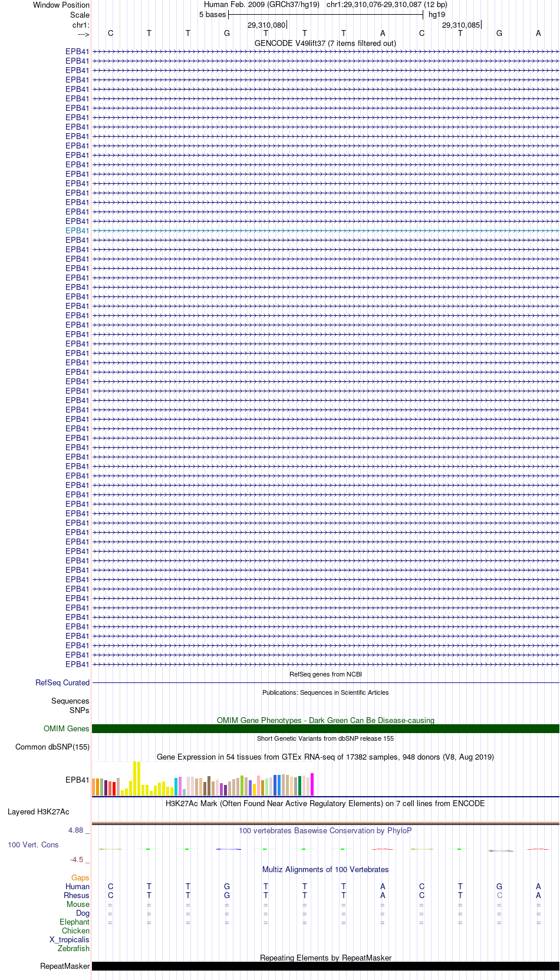Click the Gaps row label
Viewport: 560px width, 980px height.
pos(80,877)
